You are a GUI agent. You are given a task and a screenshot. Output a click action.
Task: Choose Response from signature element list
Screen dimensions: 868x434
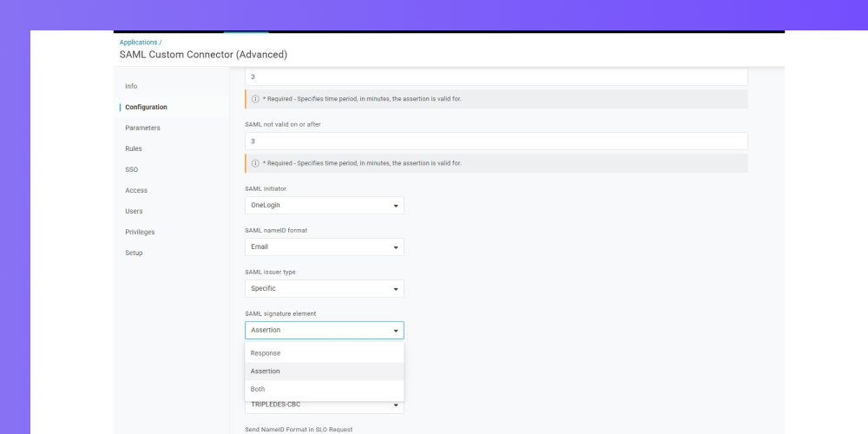click(325, 353)
